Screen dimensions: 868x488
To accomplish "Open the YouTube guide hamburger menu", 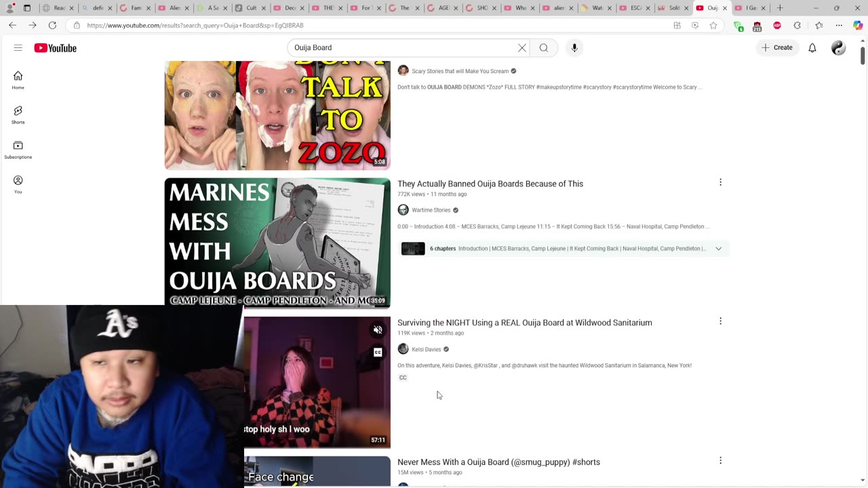I will 18,47.
